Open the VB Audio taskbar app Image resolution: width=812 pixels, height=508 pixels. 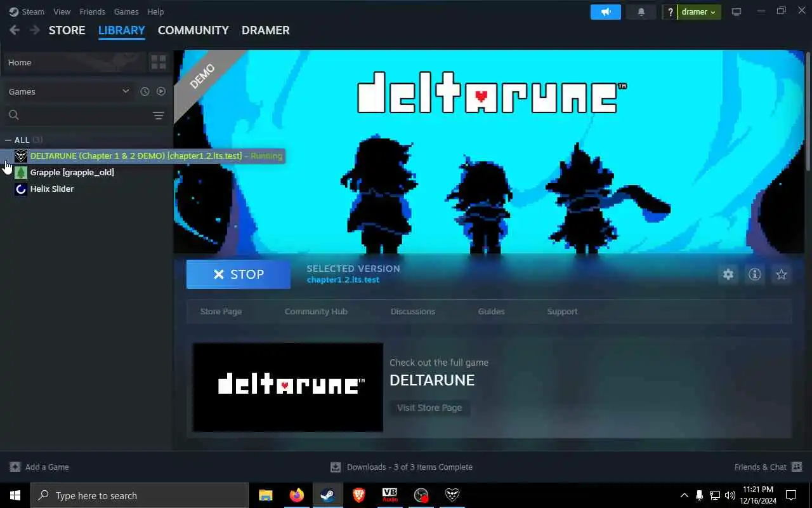tap(390, 495)
